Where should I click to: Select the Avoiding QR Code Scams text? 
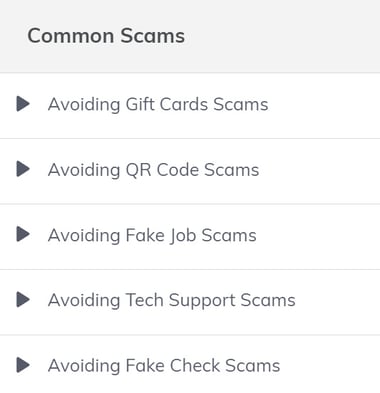tap(153, 170)
